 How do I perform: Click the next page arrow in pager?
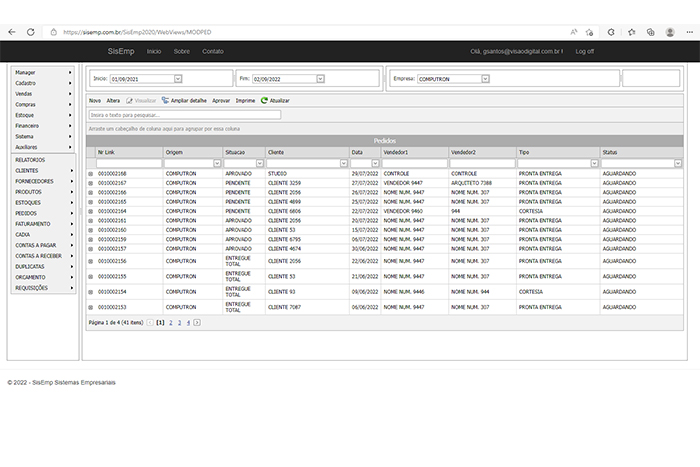pyautogui.click(x=197, y=323)
